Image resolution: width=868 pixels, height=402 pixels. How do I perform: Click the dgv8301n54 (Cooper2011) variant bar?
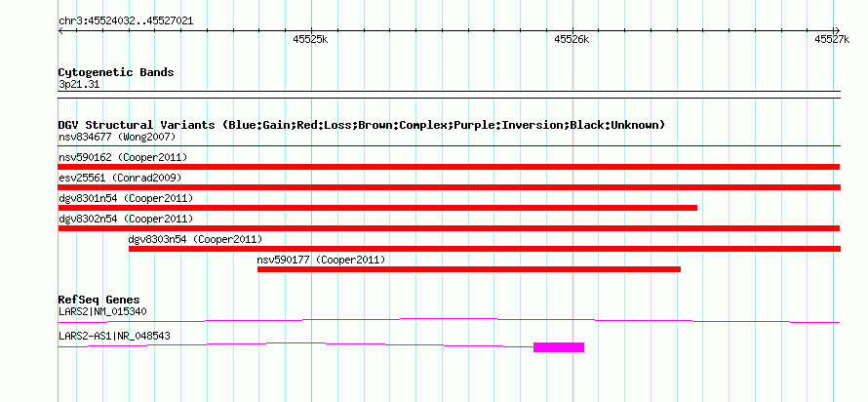(x=377, y=208)
